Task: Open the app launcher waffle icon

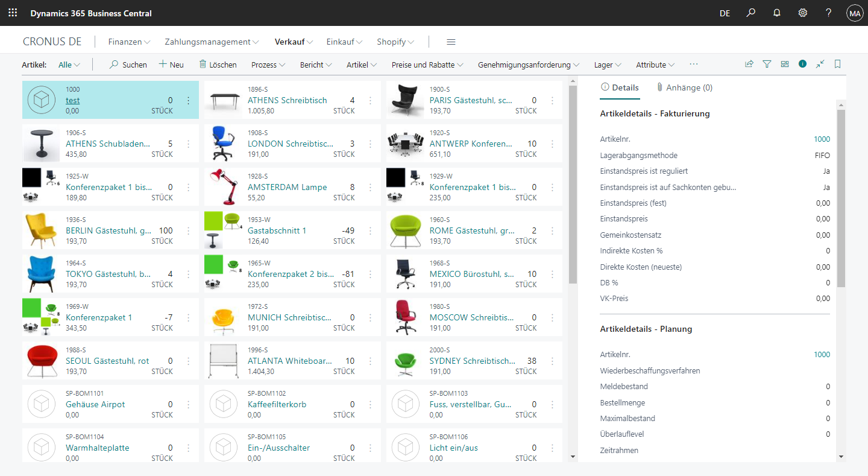Action: [13, 13]
